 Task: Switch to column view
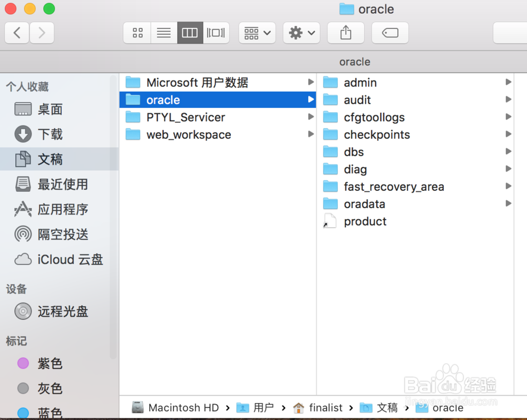190,33
